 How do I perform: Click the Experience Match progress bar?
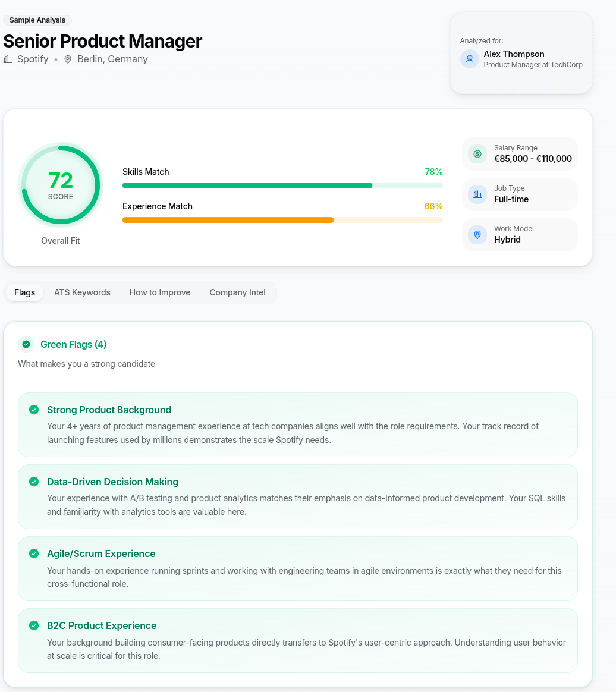[282, 220]
